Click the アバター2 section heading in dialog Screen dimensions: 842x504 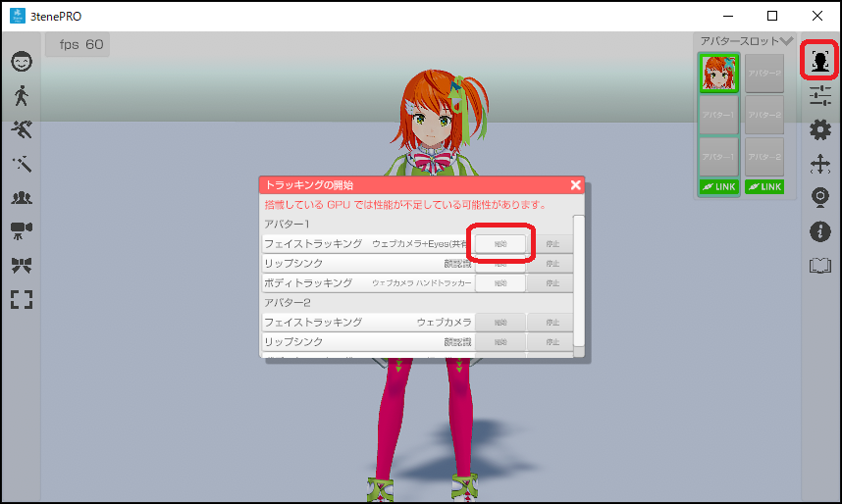[x=288, y=302]
